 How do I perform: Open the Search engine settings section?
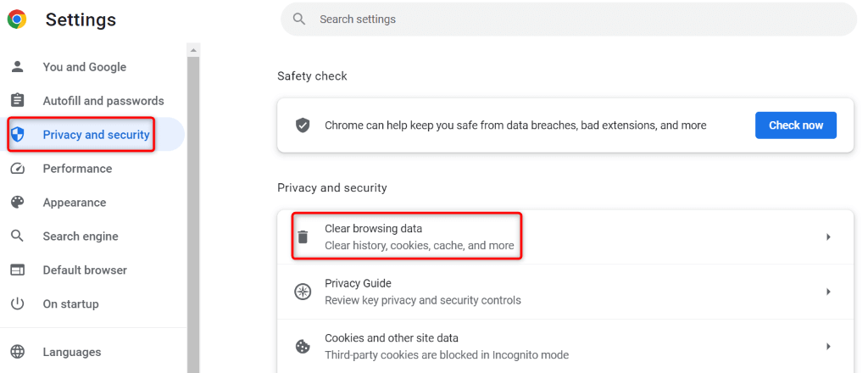click(x=81, y=237)
